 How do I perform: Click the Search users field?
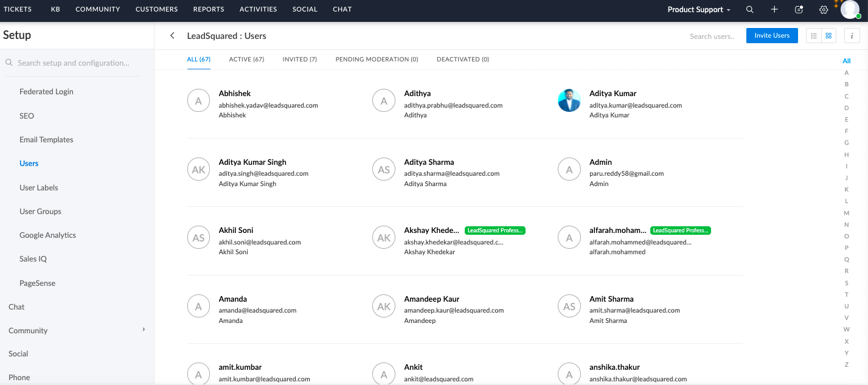tap(711, 36)
